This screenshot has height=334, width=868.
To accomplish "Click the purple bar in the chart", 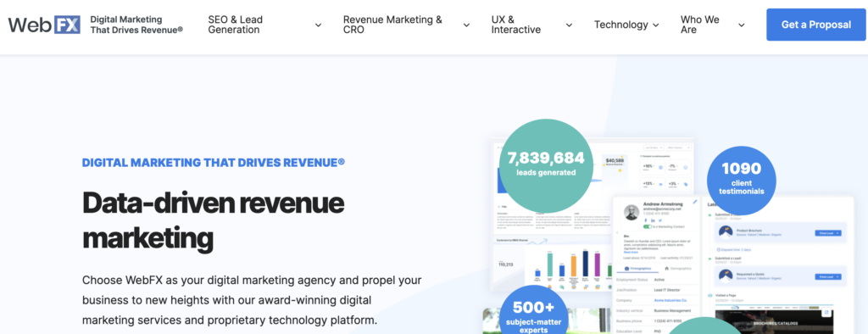I will [x=598, y=264].
